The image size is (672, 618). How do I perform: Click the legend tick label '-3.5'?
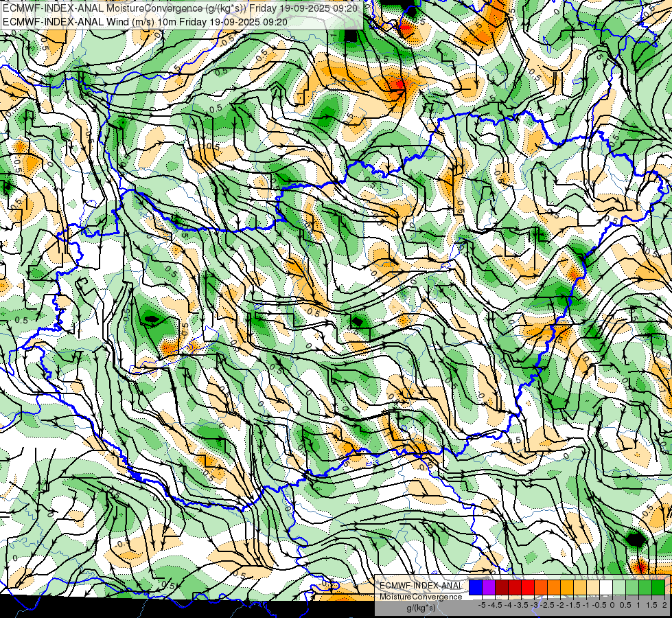(x=522, y=605)
